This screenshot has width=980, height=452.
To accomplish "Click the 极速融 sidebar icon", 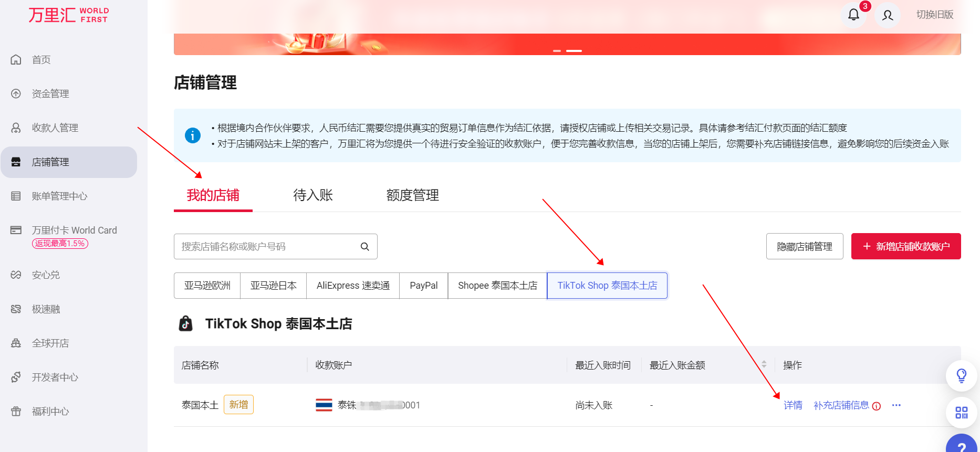I will tap(16, 309).
